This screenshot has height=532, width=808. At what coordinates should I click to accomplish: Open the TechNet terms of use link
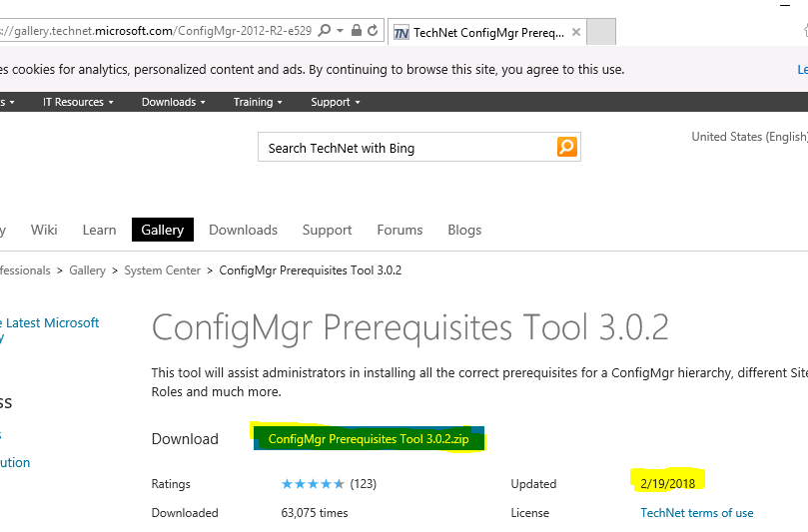(697, 513)
